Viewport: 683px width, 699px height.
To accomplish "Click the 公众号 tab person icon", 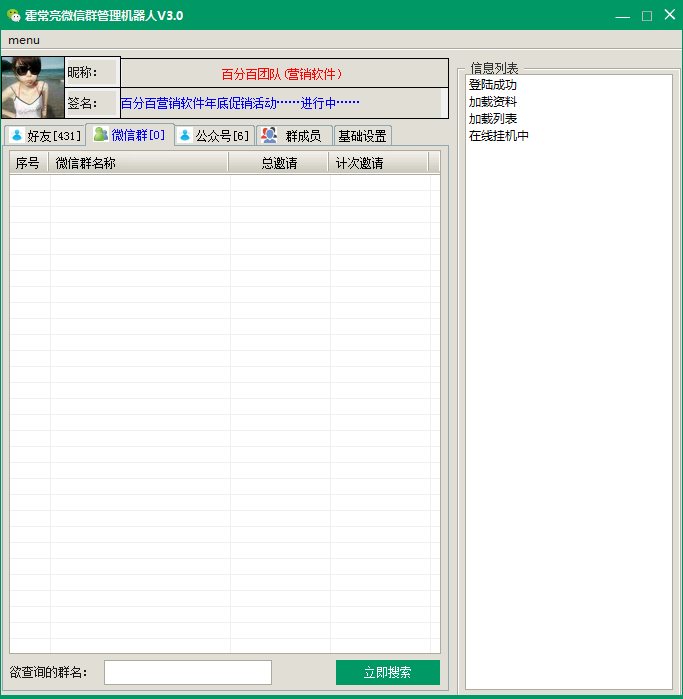I will click(x=185, y=135).
